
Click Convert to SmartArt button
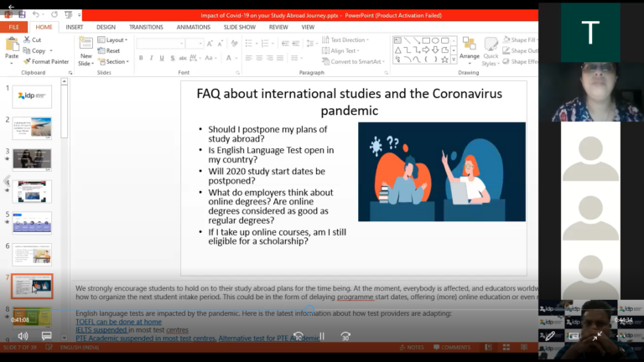(356, 61)
